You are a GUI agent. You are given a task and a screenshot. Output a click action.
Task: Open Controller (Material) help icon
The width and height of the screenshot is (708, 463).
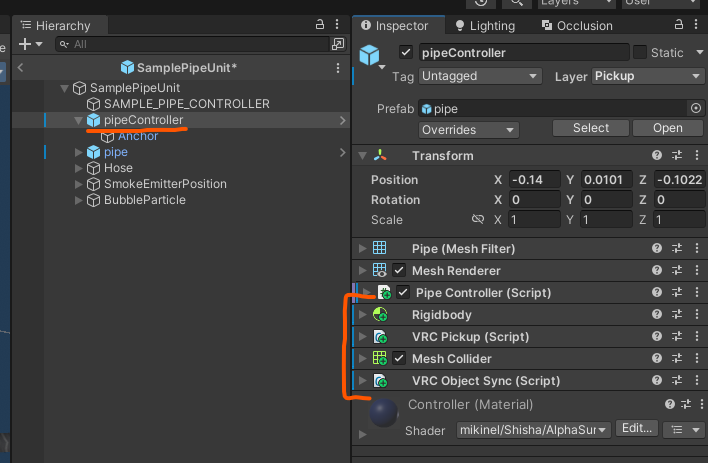point(670,404)
